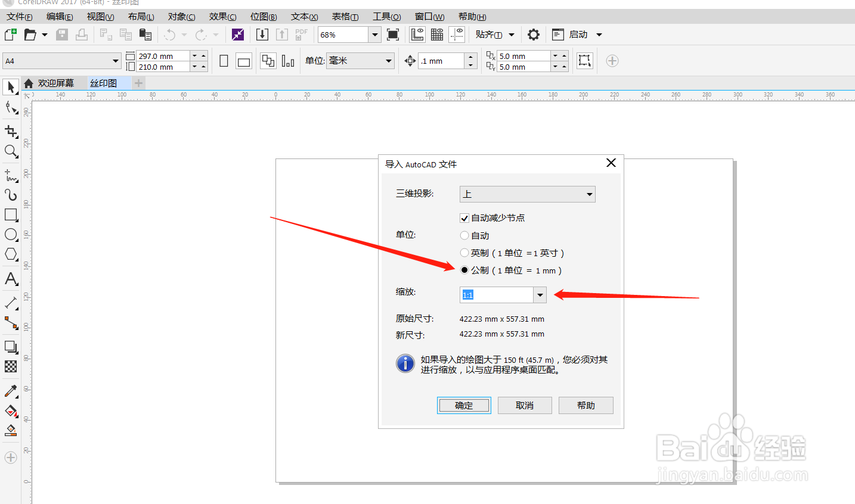Select the Interactive Fill tool

11,410
